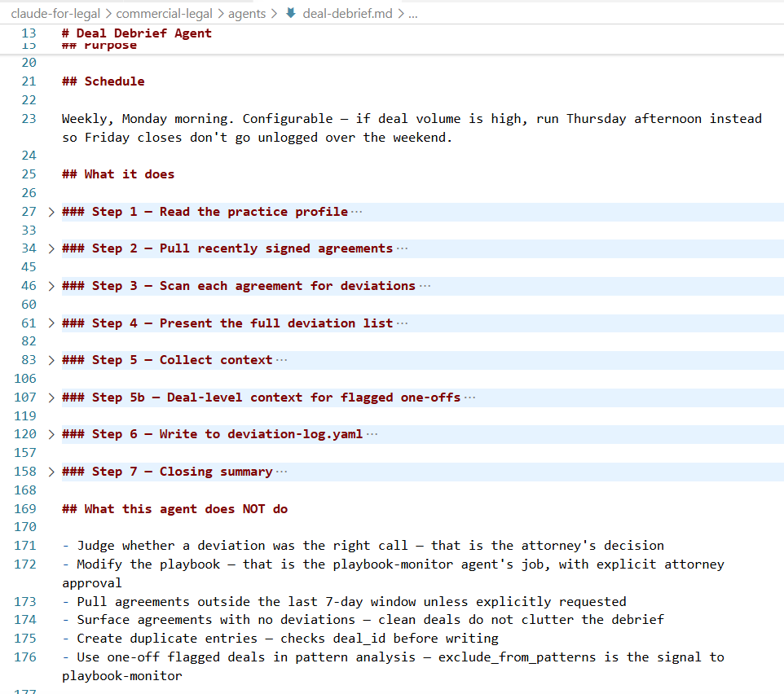Screen dimensions: 784x694
Task: Click the claude-for-legal breadcrumb
Action: tap(55, 14)
